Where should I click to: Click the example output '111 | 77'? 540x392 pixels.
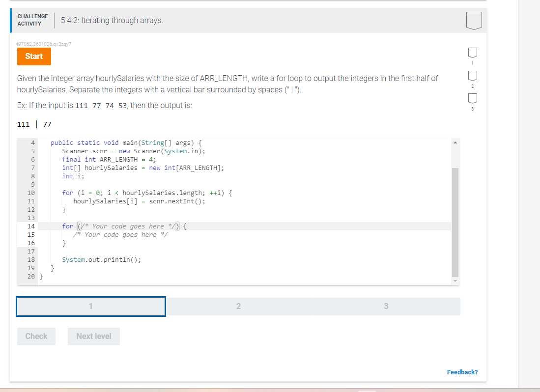coord(34,124)
